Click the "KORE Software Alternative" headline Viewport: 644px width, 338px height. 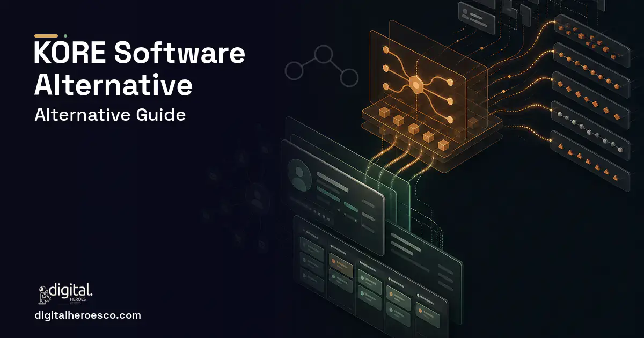point(140,70)
